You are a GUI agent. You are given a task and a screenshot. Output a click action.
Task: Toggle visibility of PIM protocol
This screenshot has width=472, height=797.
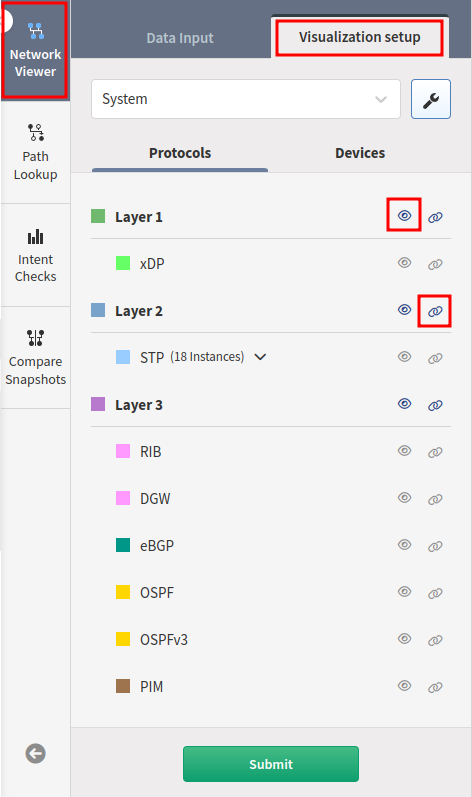coord(404,685)
